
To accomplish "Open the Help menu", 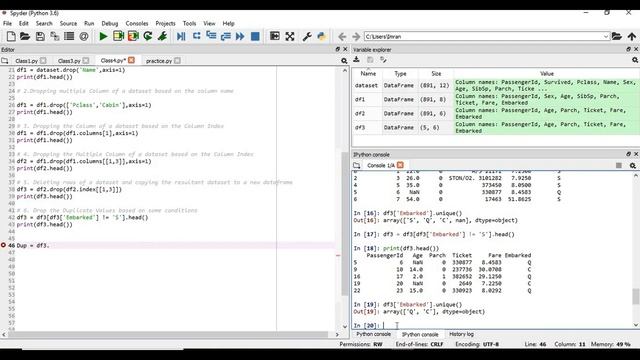I will click(229, 23).
